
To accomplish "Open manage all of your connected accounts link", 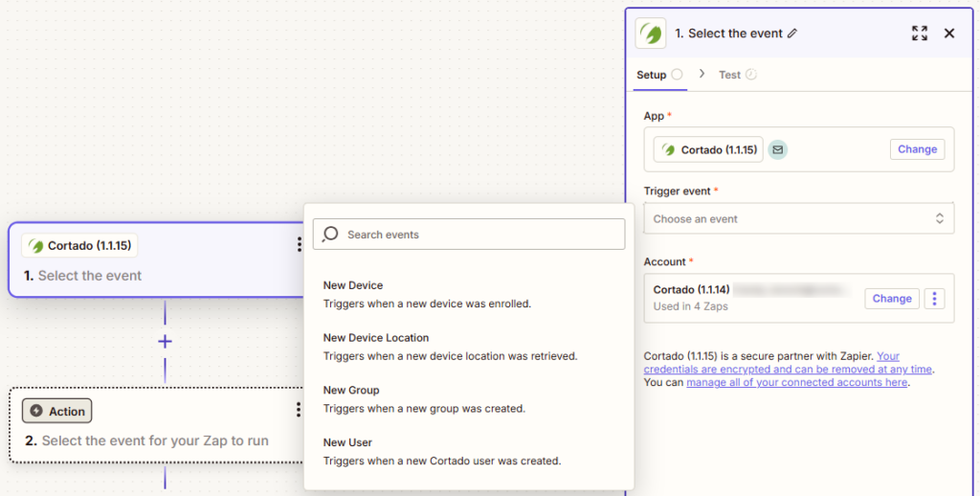I will [796, 382].
